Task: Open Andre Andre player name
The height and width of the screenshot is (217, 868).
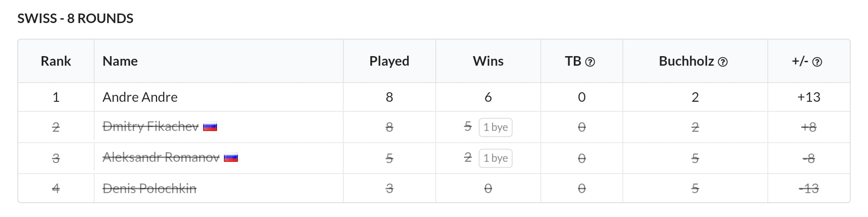Action: point(140,97)
